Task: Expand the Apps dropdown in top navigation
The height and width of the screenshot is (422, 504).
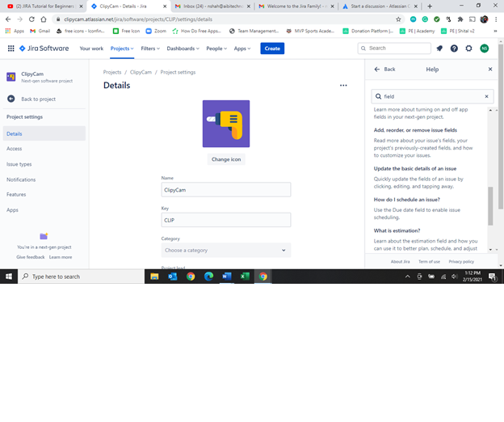Action: [242, 49]
